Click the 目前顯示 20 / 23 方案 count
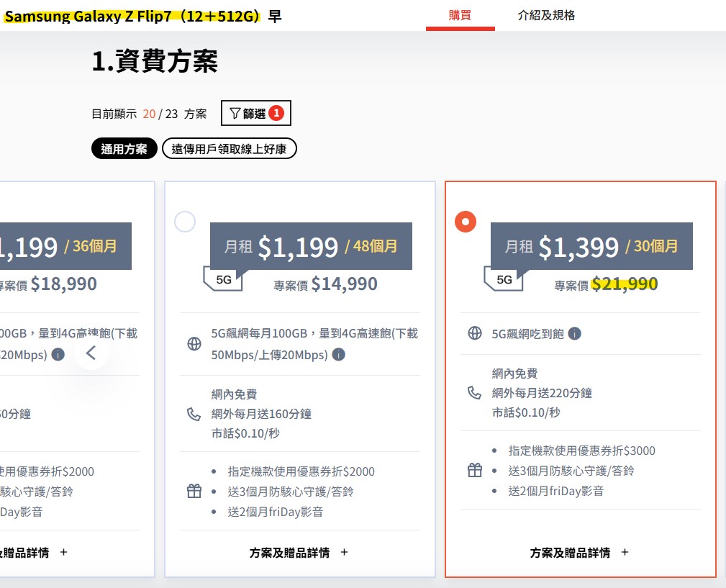 tap(149, 114)
